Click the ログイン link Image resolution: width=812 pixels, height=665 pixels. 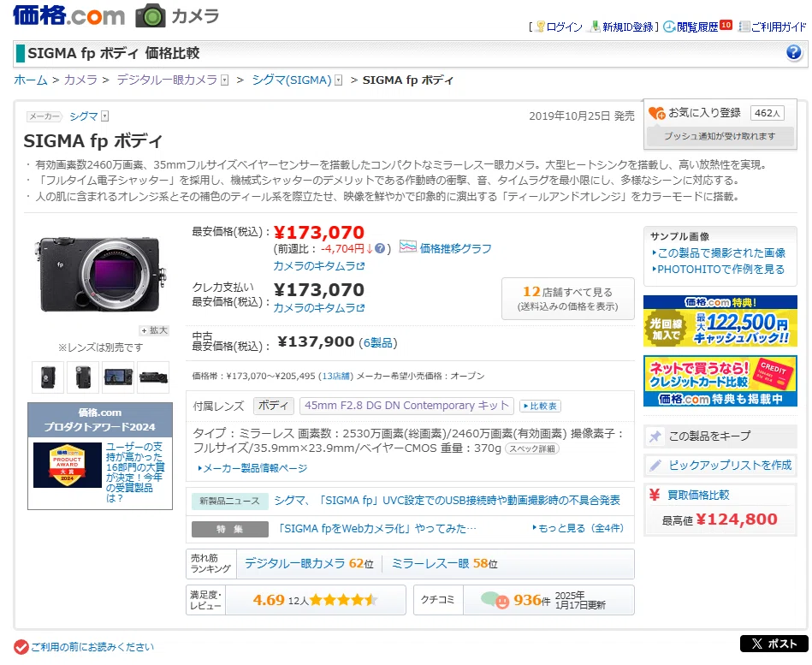tap(564, 27)
